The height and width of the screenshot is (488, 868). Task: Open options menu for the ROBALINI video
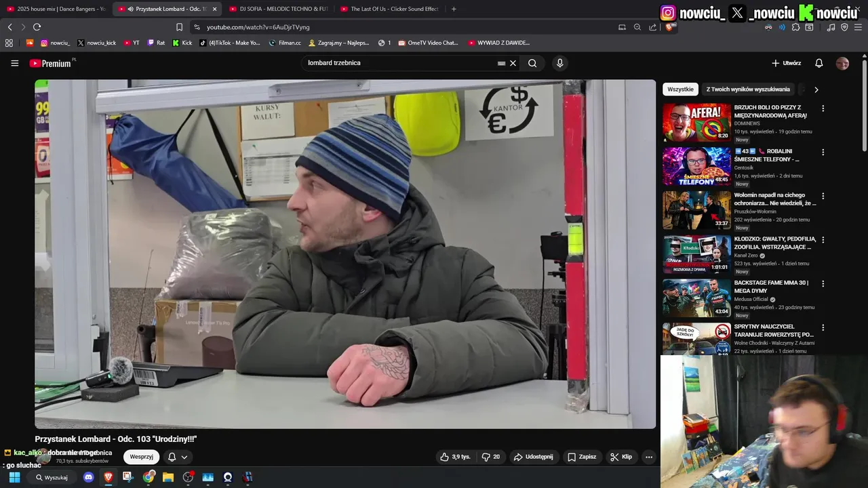[823, 152]
